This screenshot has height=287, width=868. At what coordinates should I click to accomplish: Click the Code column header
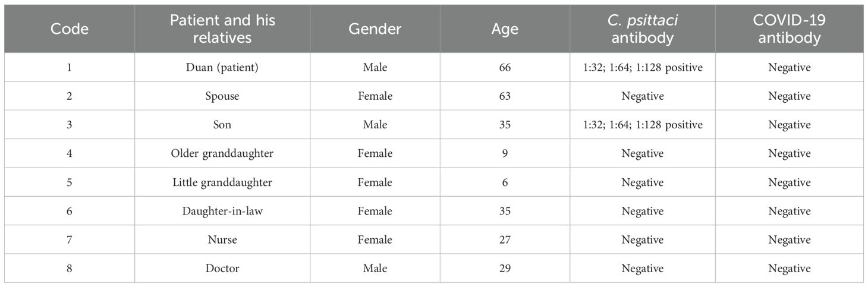click(69, 29)
